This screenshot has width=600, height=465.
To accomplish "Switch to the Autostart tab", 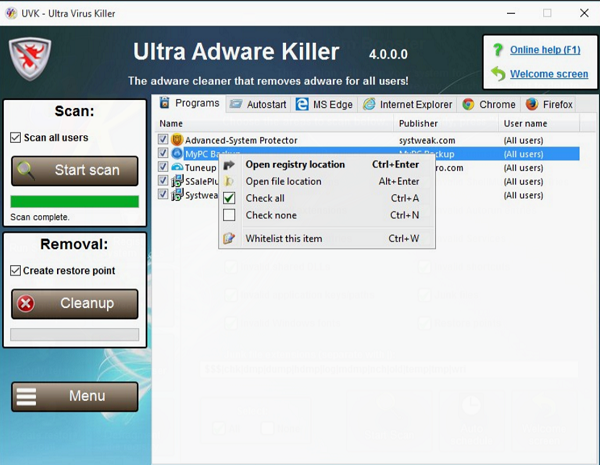I will point(258,104).
